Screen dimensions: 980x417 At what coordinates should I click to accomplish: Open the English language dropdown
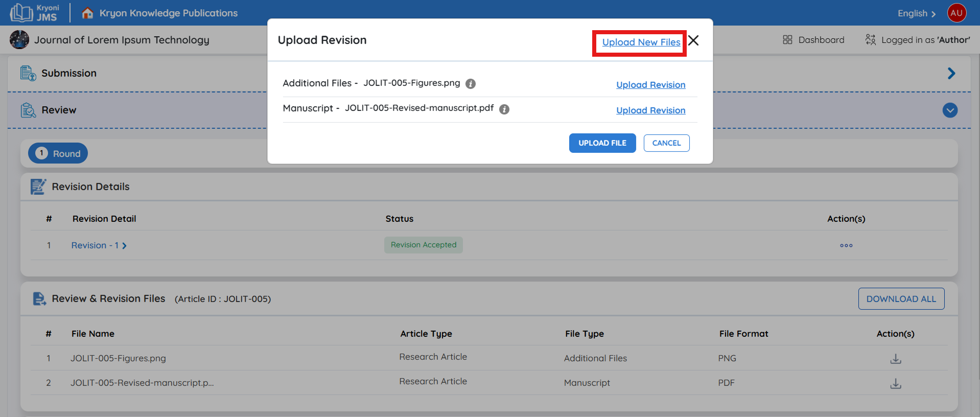click(917, 13)
